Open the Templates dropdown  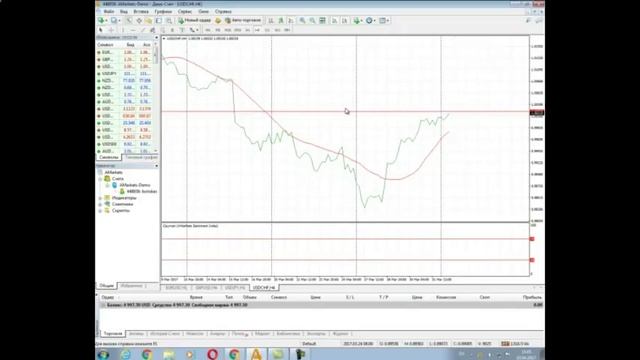click(384, 20)
